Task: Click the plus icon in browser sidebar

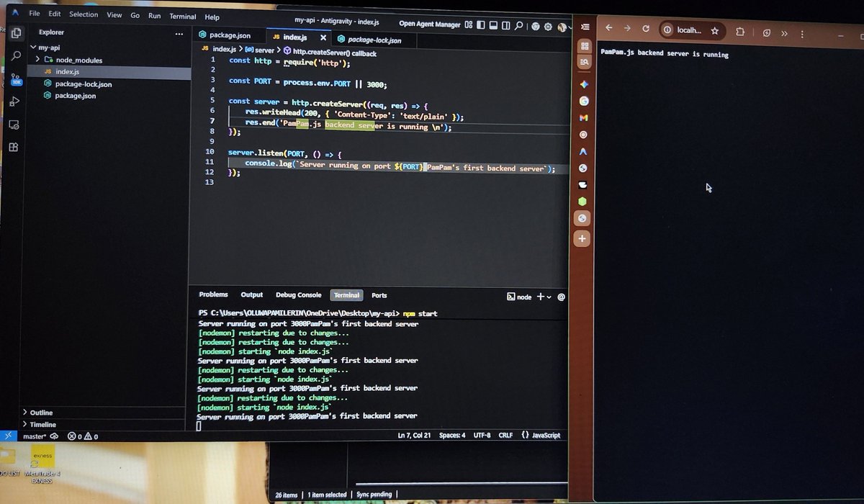Action: (582, 238)
